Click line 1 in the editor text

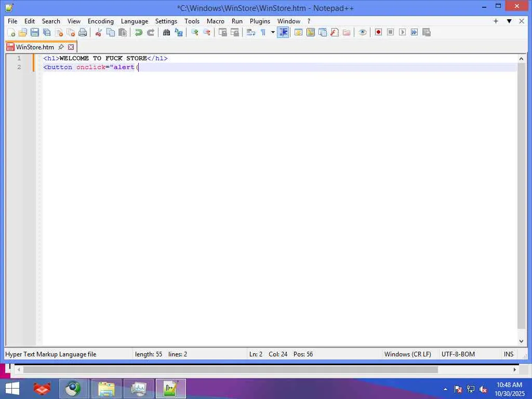(x=105, y=58)
